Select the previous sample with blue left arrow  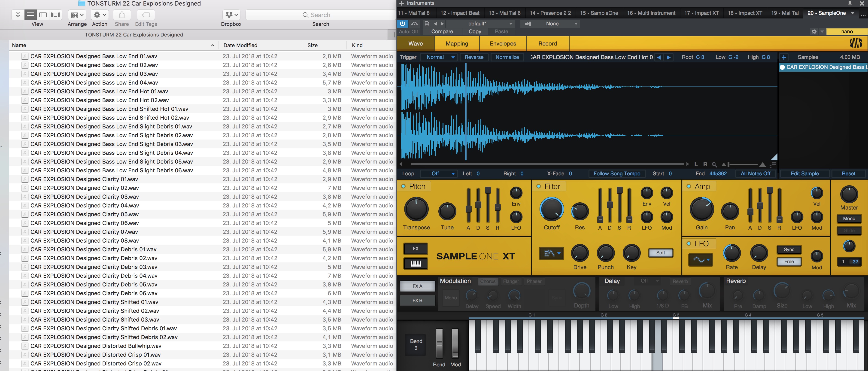point(659,57)
